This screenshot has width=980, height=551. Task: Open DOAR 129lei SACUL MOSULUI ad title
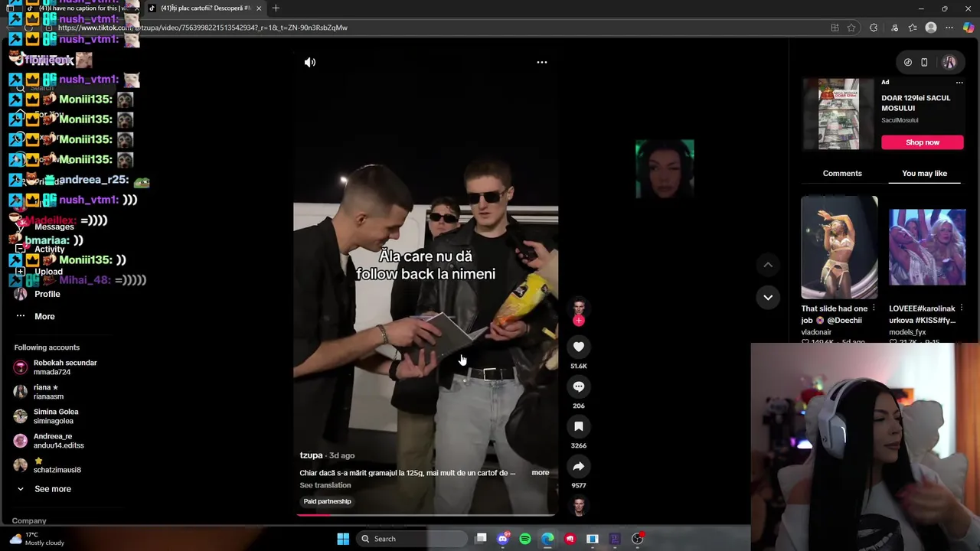coord(916,103)
